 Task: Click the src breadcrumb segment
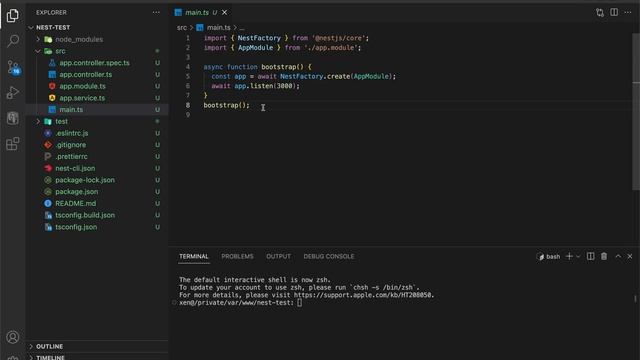182,27
